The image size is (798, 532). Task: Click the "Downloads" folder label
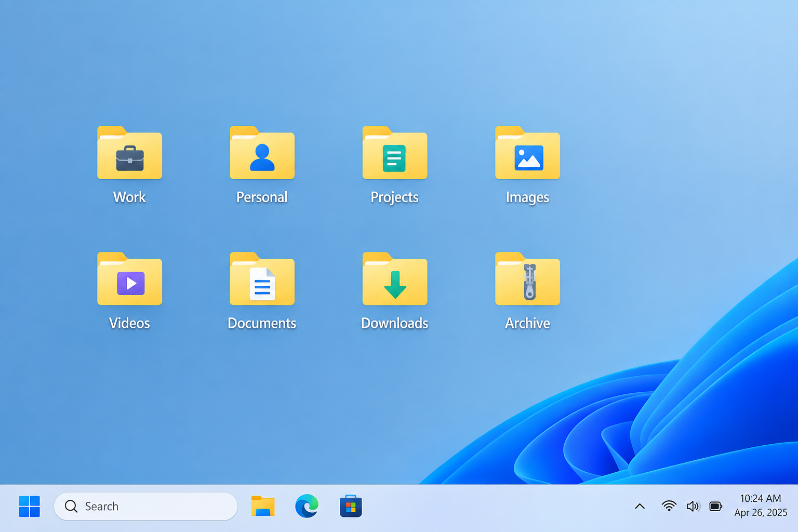pos(395,323)
